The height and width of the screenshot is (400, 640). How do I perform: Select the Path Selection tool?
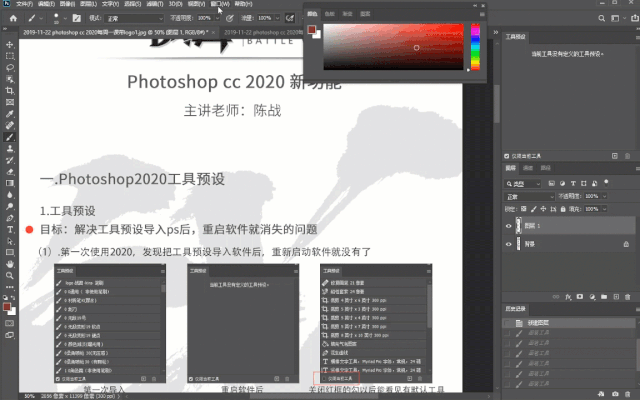(x=10, y=241)
